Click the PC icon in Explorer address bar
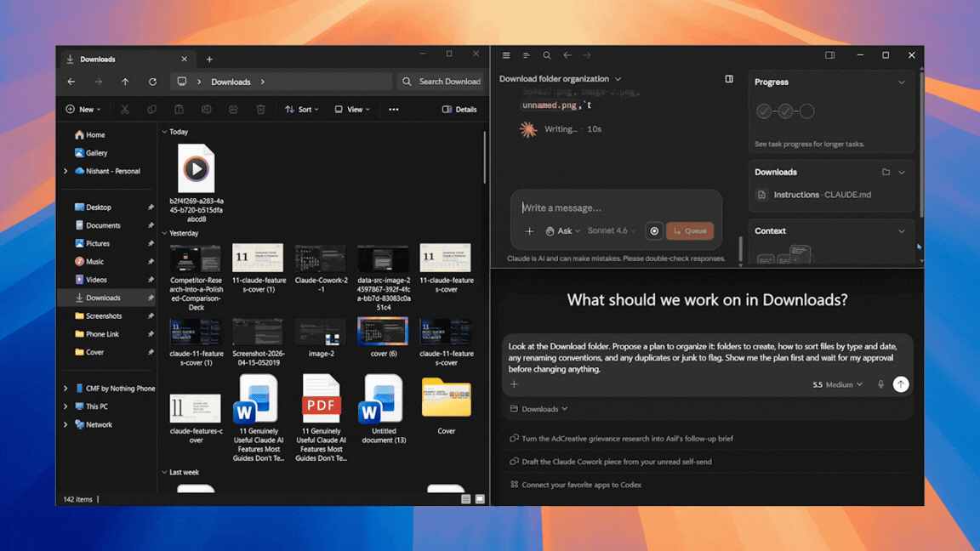 pos(182,82)
